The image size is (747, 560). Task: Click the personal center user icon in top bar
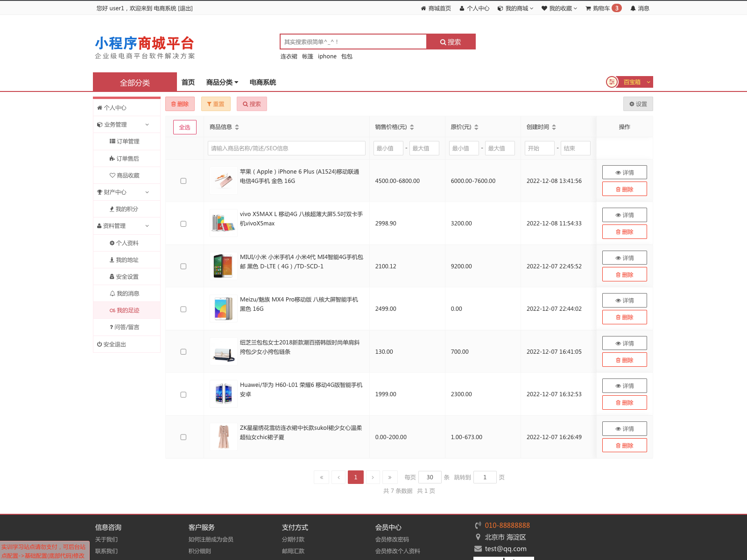click(x=462, y=8)
